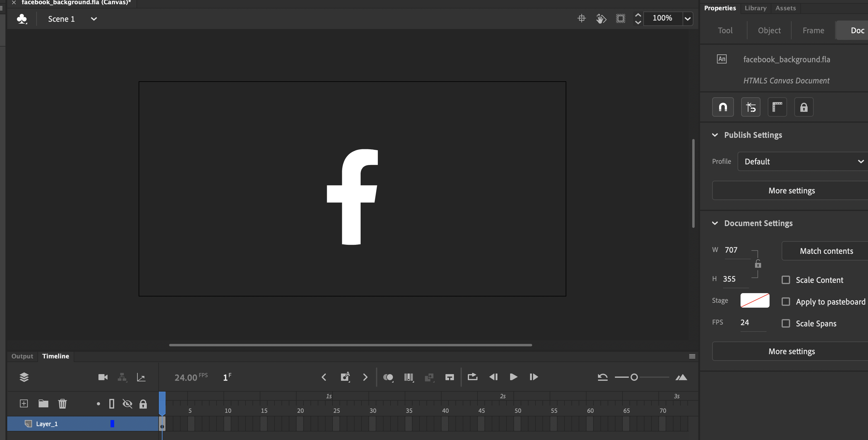Play the timeline animation
868x440 pixels.
coord(513,377)
